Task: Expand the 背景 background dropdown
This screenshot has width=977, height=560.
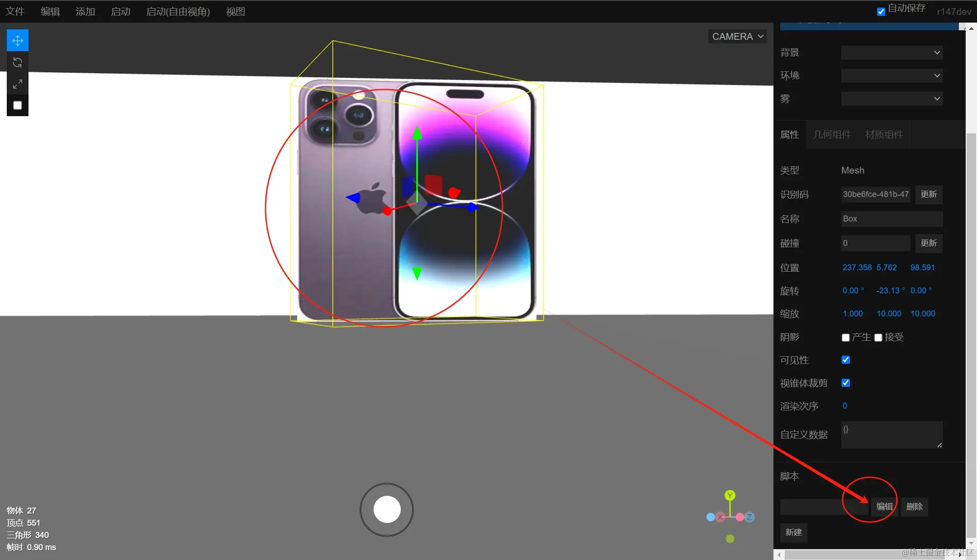Action: 892,52
